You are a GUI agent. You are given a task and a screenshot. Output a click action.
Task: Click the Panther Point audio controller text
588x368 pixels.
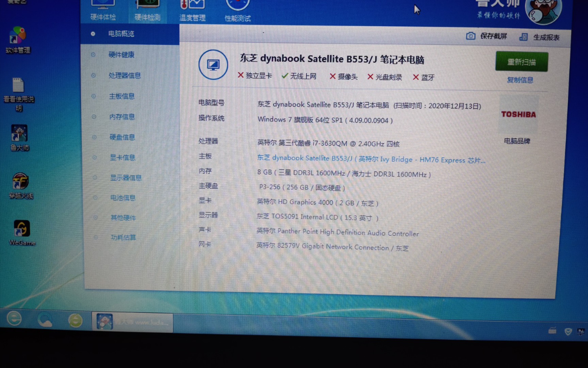tap(338, 232)
